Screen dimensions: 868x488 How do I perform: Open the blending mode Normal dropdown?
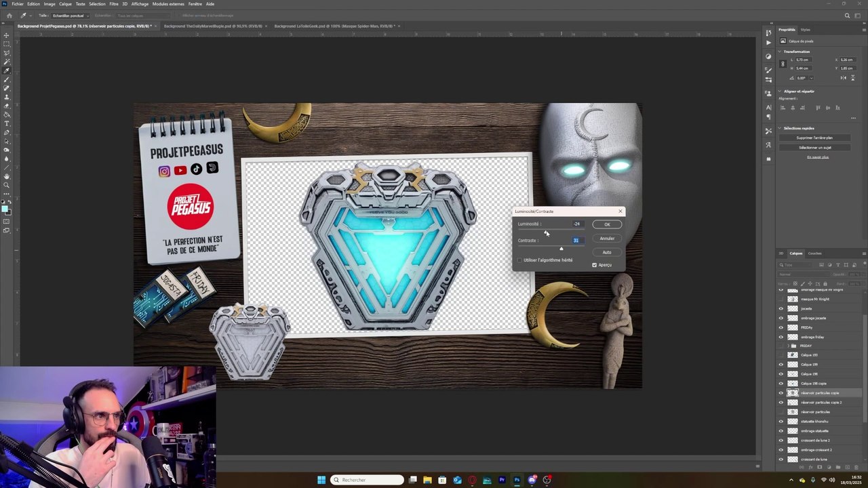803,274
